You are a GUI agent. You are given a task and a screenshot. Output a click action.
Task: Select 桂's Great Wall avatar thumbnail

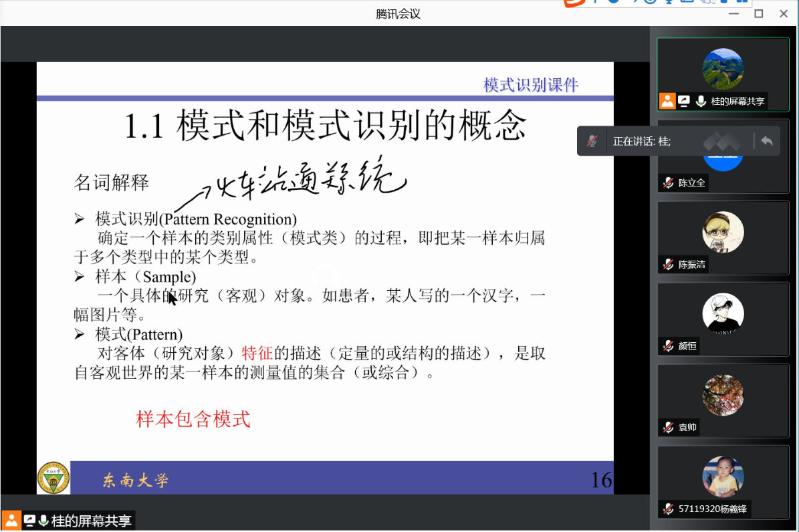point(723,69)
